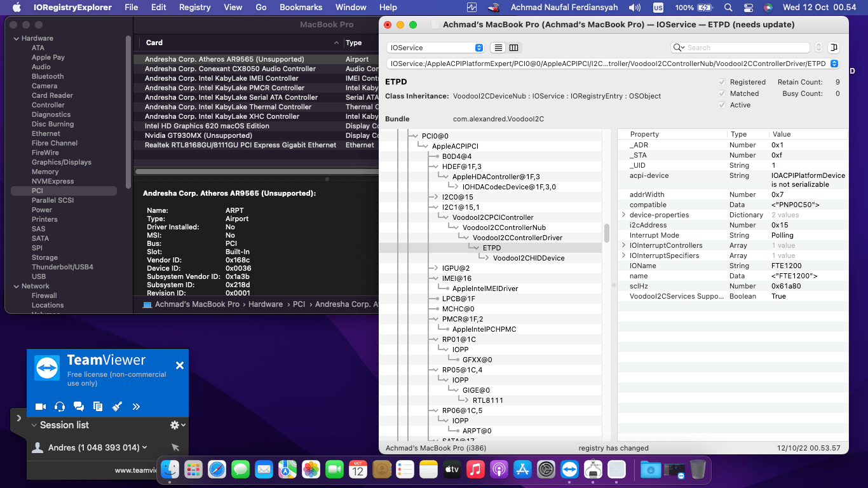Open the Andres session dropdown

pos(145,447)
